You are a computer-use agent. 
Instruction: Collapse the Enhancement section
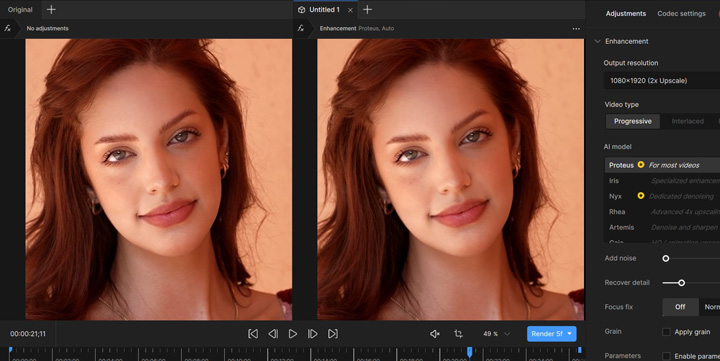(597, 41)
